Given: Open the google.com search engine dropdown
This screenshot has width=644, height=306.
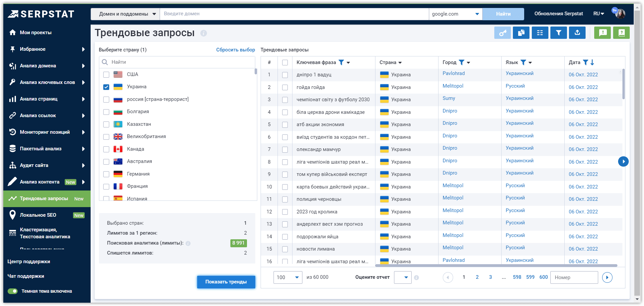Looking at the screenshot, I should point(455,14).
